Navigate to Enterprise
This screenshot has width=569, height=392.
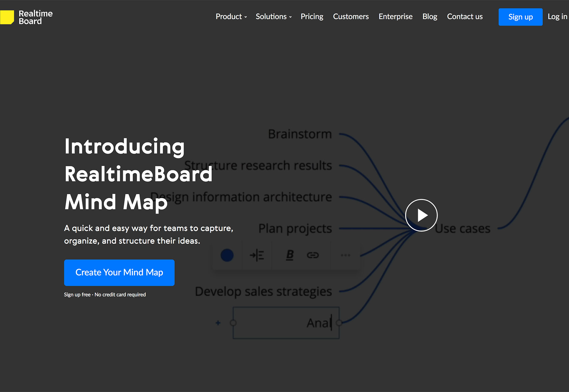pyautogui.click(x=395, y=17)
